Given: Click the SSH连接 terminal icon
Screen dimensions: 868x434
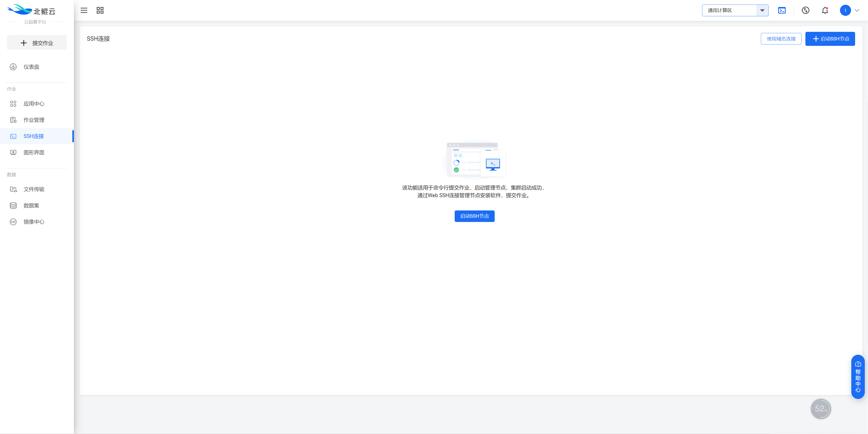Looking at the screenshot, I should tap(13, 136).
